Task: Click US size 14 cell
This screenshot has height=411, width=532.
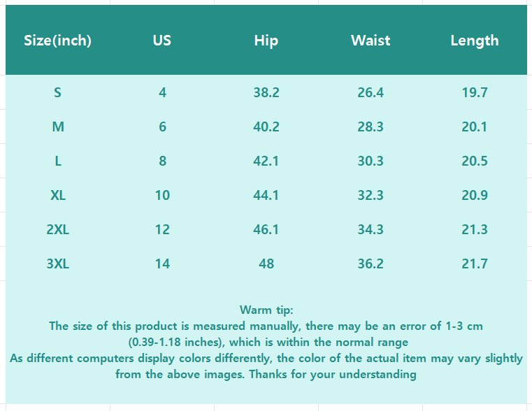Action: tap(162, 264)
